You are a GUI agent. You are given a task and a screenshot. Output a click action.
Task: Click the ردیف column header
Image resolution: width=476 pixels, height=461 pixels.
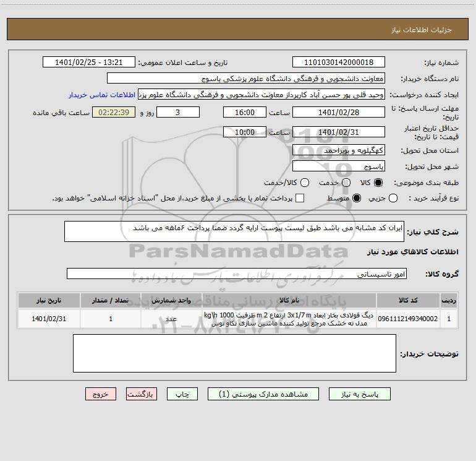tap(449, 300)
